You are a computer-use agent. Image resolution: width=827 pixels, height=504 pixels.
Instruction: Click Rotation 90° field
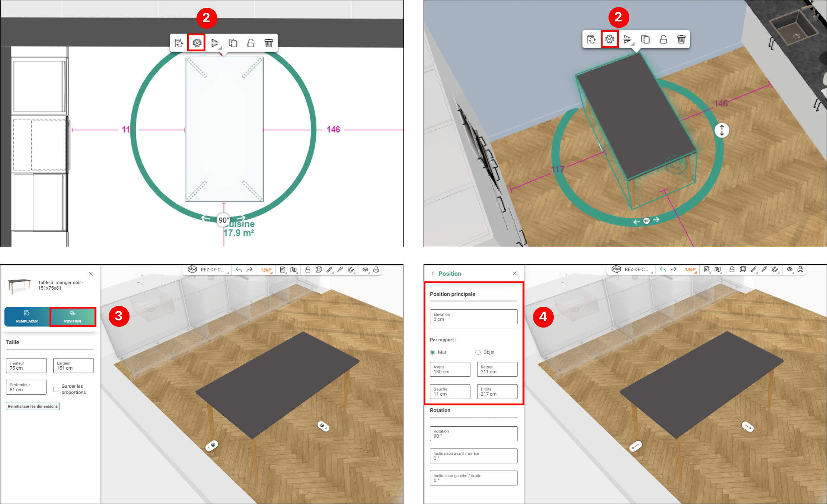point(473,434)
